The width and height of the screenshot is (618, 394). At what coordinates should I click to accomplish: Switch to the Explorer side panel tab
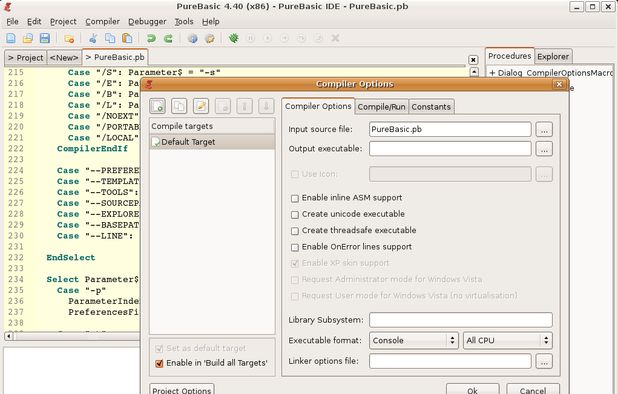[x=553, y=56]
